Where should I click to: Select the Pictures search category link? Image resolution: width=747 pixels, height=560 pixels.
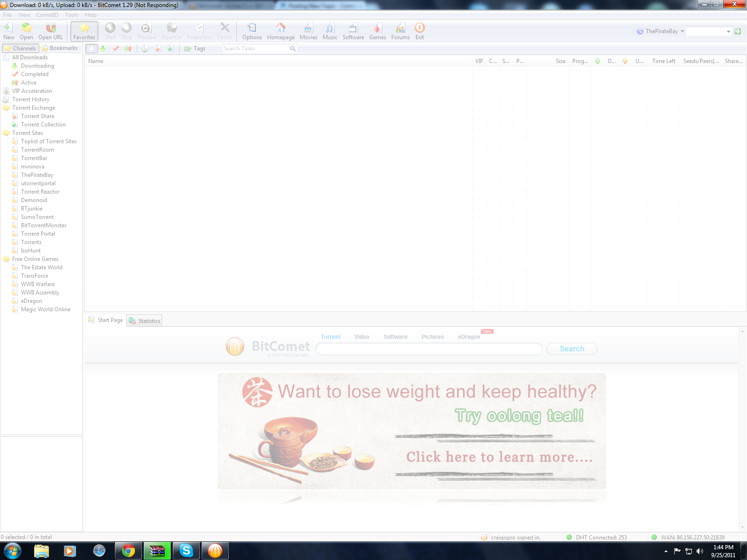(432, 337)
